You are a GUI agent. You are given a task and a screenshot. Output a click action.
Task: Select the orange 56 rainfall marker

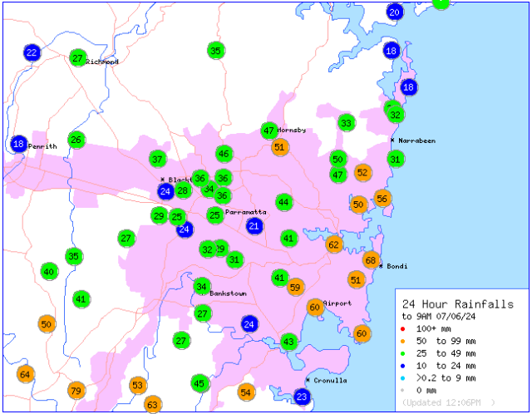coord(382,198)
